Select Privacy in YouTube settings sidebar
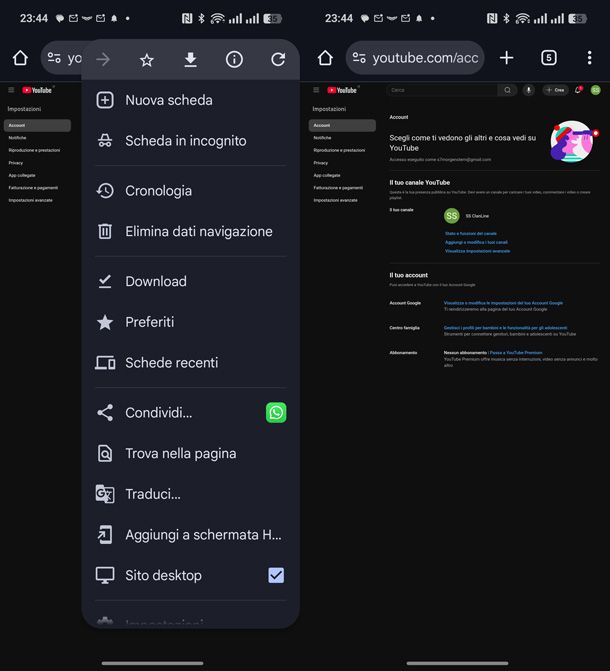 click(321, 162)
